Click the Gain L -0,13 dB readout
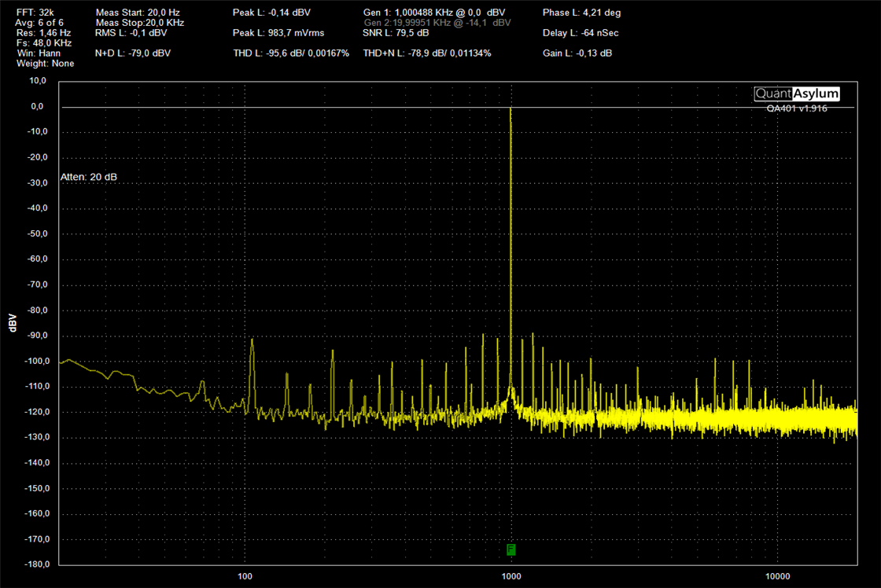Viewport: 881px width, 588px height. tap(577, 53)
